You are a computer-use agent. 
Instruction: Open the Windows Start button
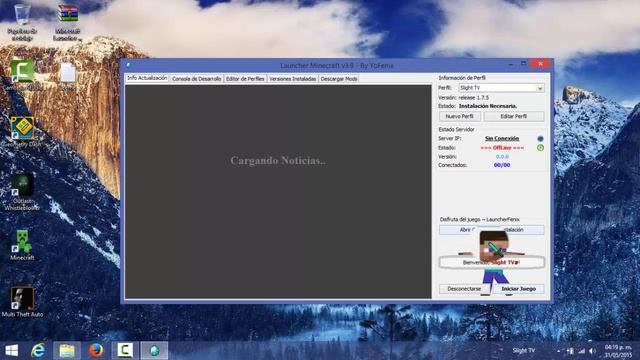11,351
